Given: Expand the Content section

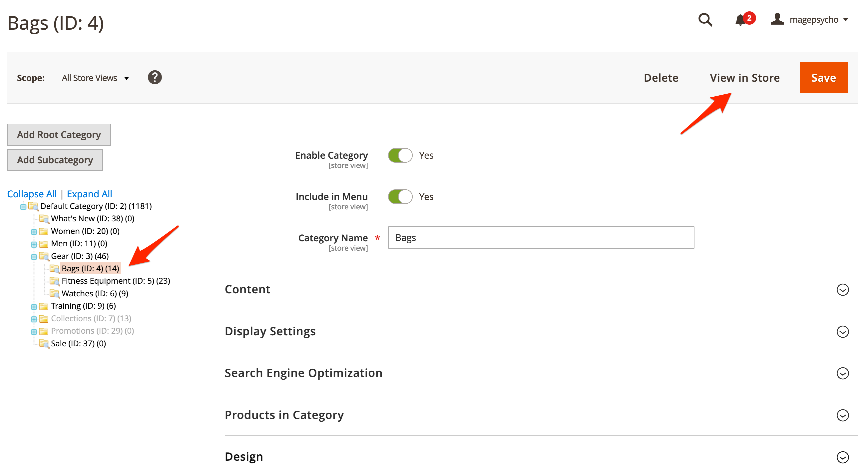Looking at the screenshot, I should [842, 290].
